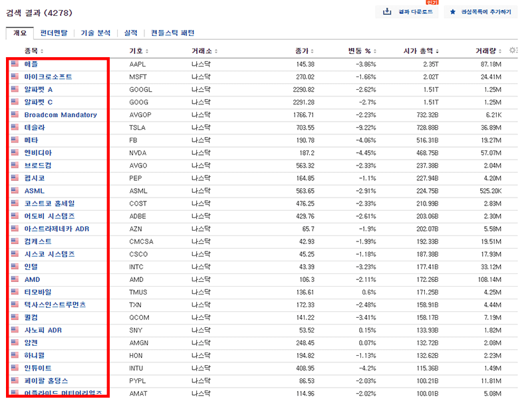Click the flag icon next to 테슬라
The height and width of the screenshot is (399, 532).
(x=15, y=127)
